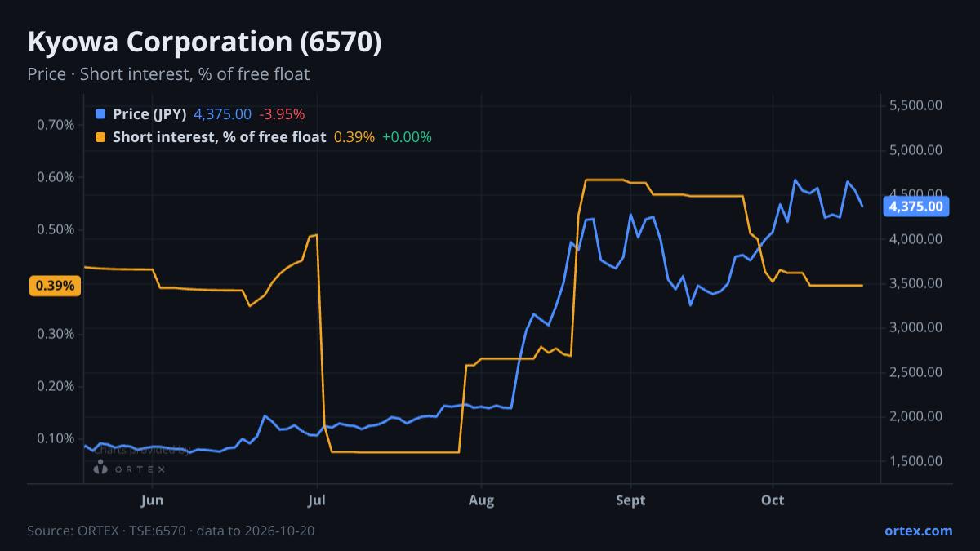Click the 3,000.00 right axis label
The height and width of the screenshot is (551, 980).
[x=915, y=327]
